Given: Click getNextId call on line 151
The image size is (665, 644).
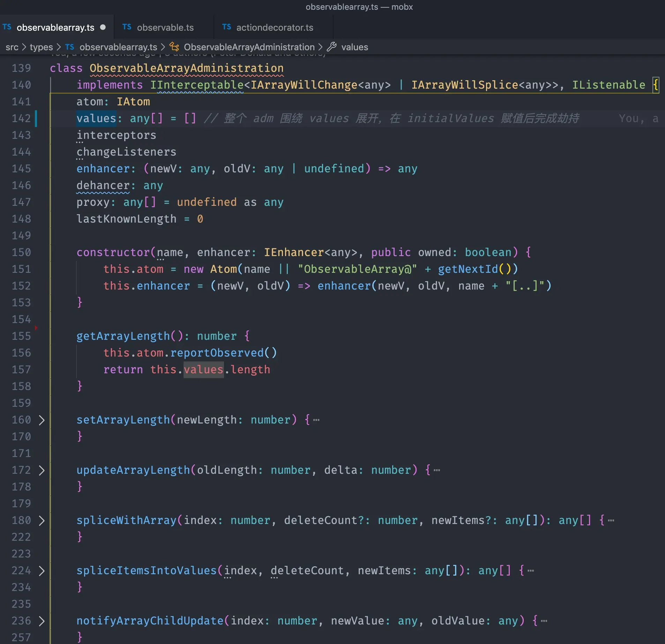Looking at the screenshot, I should 468,269.
